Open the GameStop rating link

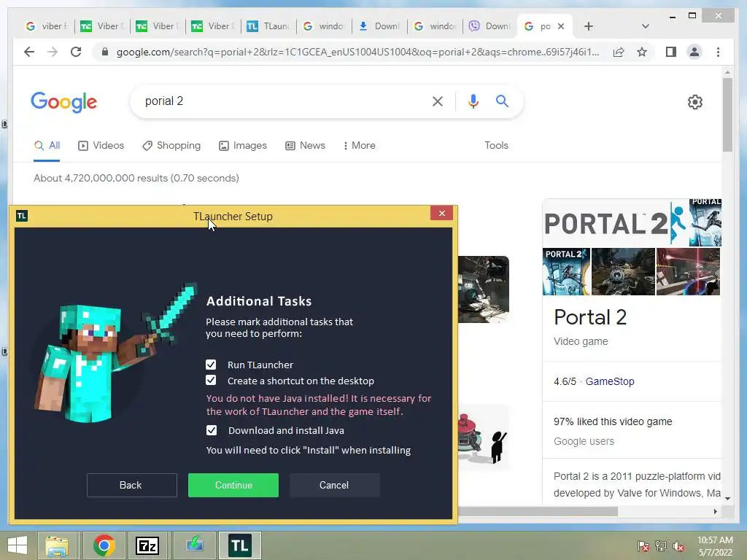[x=610, y=381]
